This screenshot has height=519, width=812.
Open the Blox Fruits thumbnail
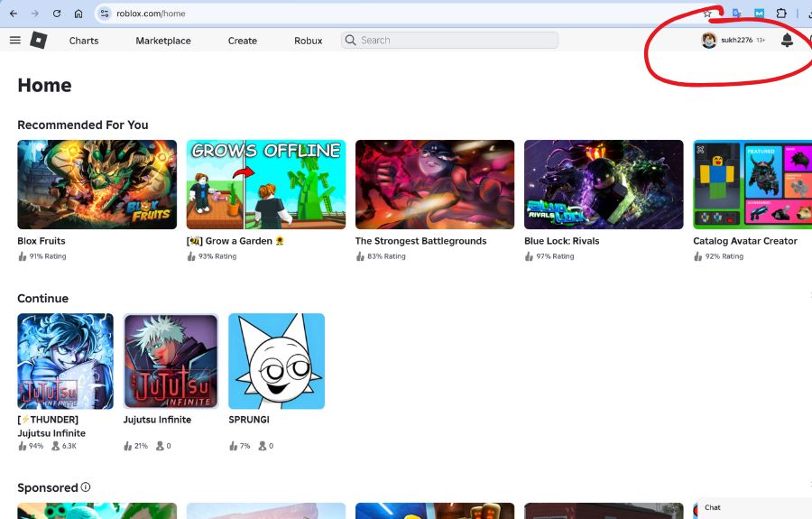pyautogui.click(x=97, y=184)
